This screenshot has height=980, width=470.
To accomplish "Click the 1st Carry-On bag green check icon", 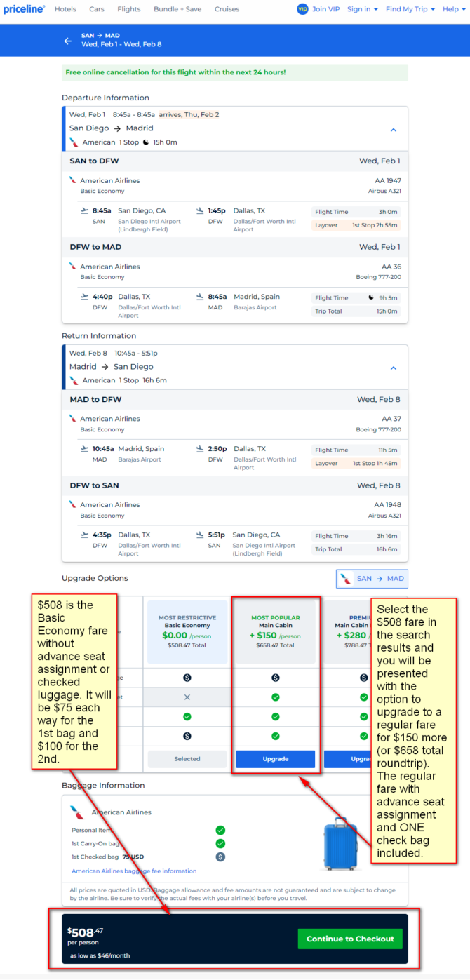I will [x=220, y=844].
